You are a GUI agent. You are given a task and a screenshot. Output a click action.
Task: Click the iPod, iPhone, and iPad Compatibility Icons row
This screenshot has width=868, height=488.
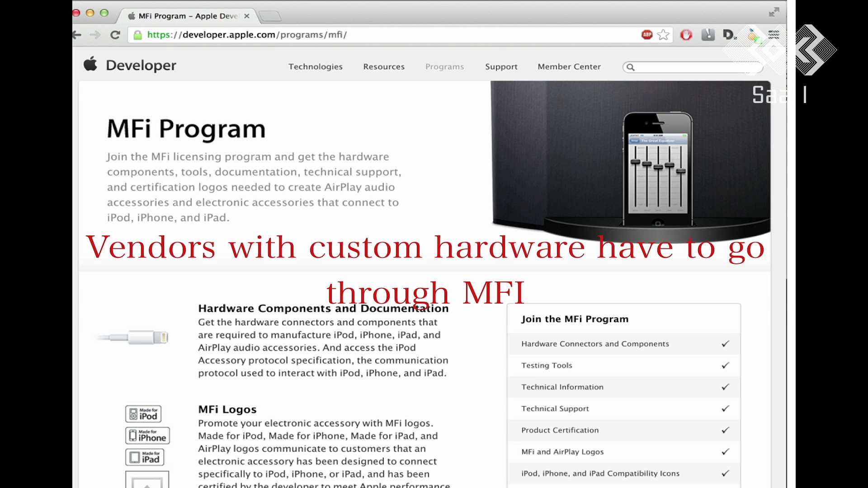(624, 474)
